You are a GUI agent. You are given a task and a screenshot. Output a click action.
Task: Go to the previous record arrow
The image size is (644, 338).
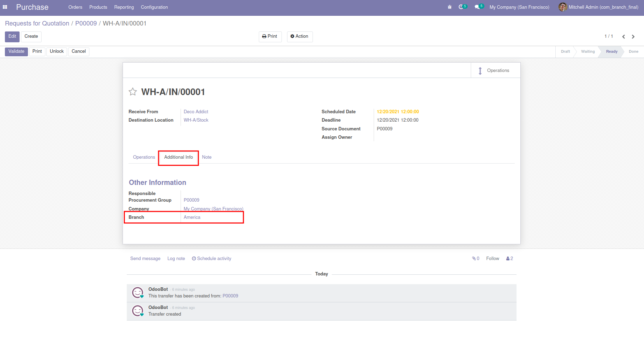pyautogui.click(x=623, y=37)
